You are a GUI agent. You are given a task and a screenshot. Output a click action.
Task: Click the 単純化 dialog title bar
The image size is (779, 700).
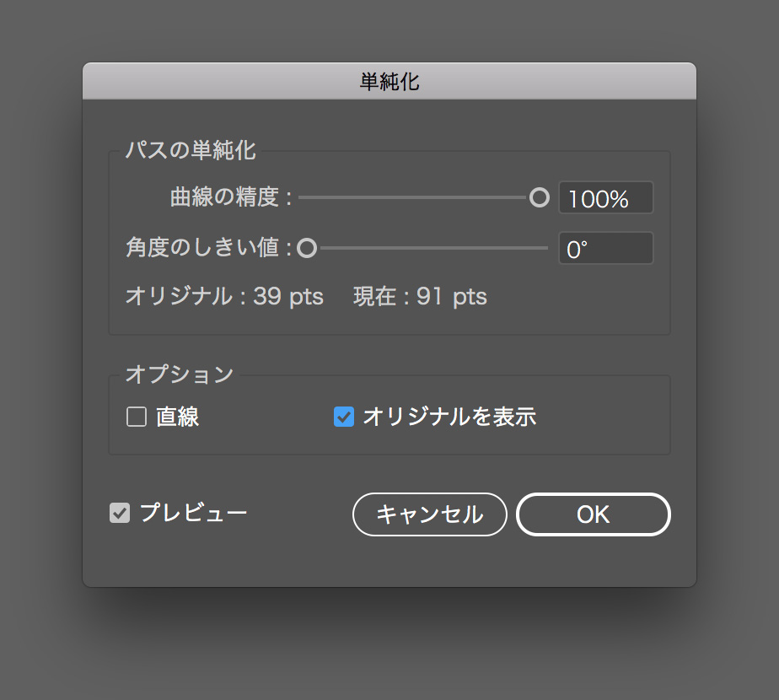coord(389,81)
